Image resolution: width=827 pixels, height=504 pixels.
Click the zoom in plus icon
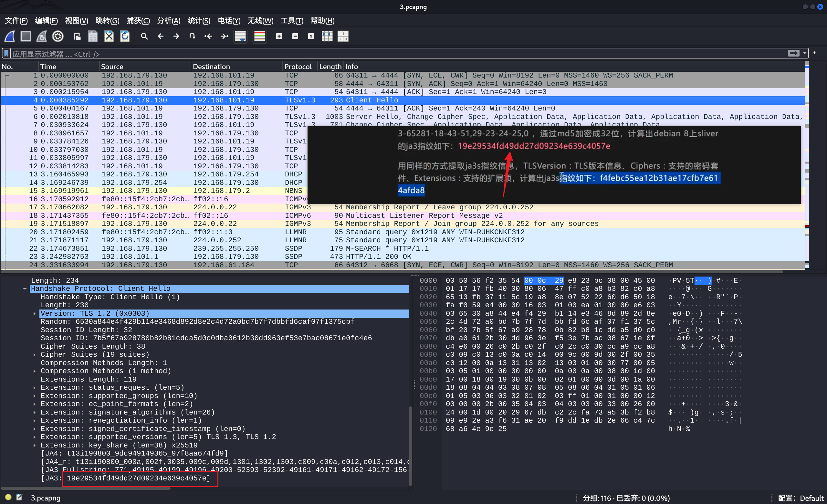[279, 36]
